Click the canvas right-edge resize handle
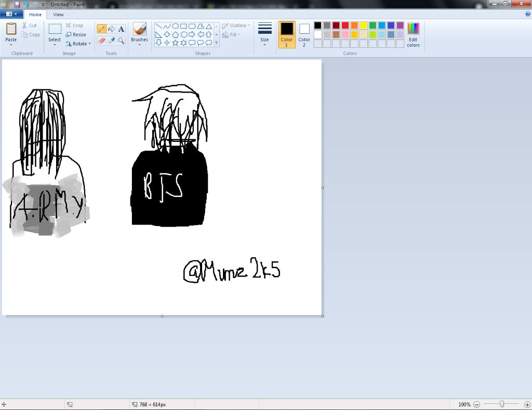Screen dimensions: 532x410 tap(322, 188)
